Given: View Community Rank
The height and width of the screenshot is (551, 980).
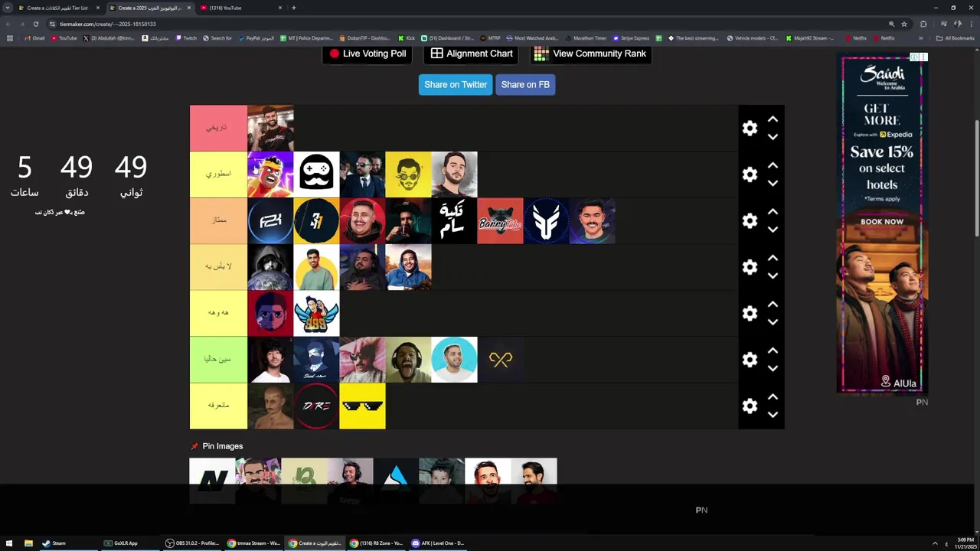Looking at the screenshot, I should 590,54.
